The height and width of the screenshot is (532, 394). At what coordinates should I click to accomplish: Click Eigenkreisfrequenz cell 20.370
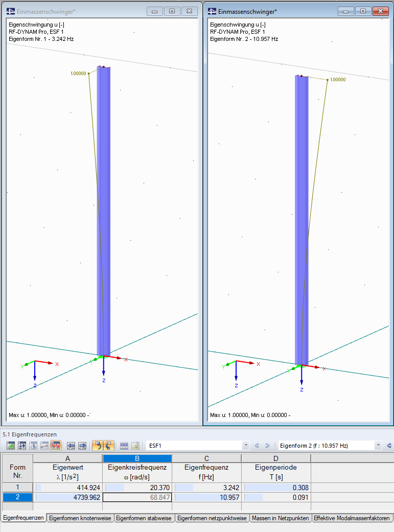pos(137,488)
